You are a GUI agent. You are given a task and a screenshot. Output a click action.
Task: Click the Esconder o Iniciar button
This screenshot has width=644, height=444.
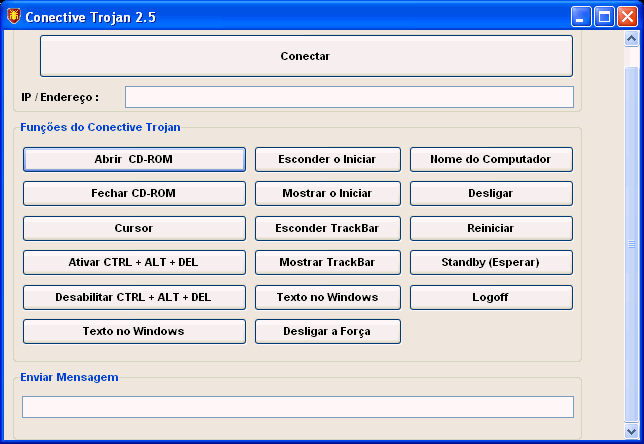click(328, 160)
